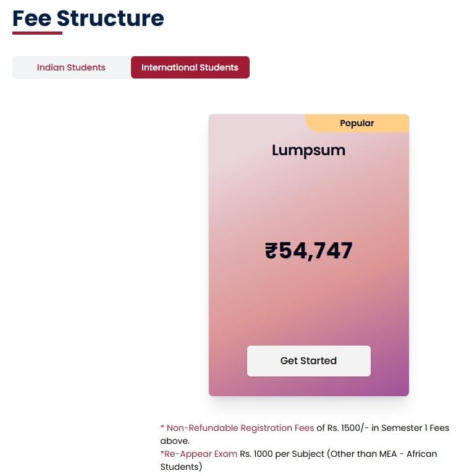
Task: Click the Lumpsum plan title
Action: [308, 150]
